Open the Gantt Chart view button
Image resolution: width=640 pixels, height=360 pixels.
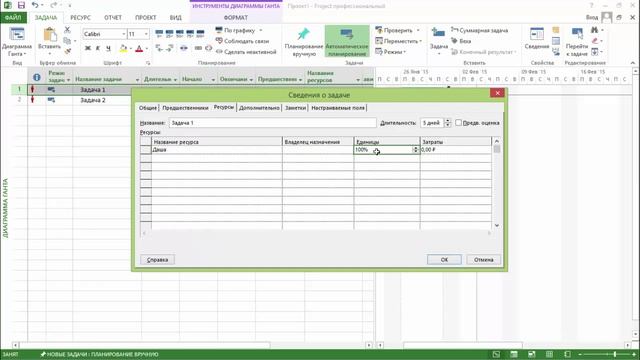click(17, 42)
